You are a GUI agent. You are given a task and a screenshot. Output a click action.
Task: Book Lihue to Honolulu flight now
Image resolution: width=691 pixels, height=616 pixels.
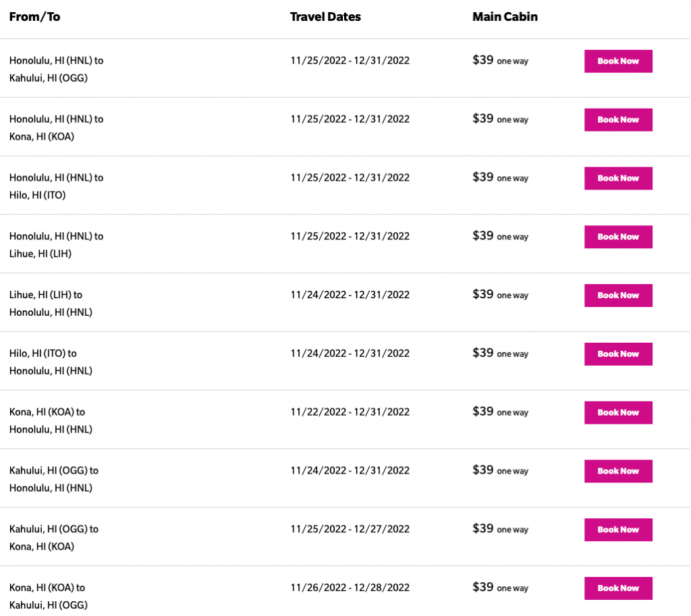(x=618, y=296)
